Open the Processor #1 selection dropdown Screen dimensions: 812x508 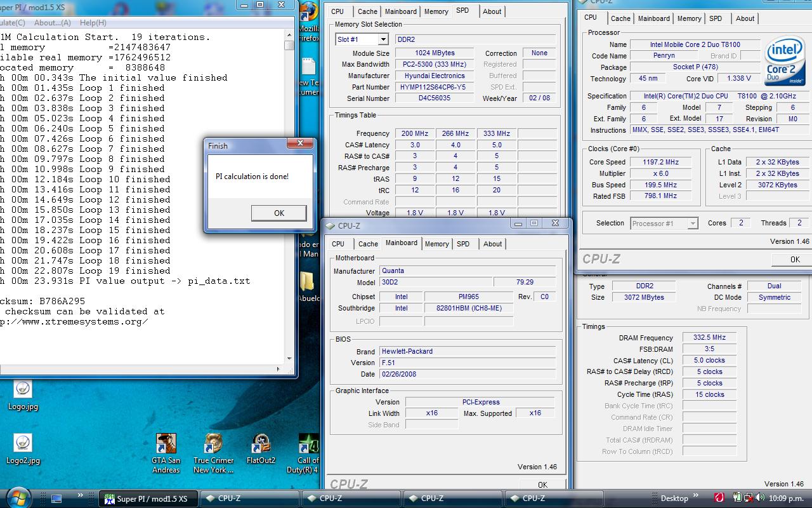693,224
